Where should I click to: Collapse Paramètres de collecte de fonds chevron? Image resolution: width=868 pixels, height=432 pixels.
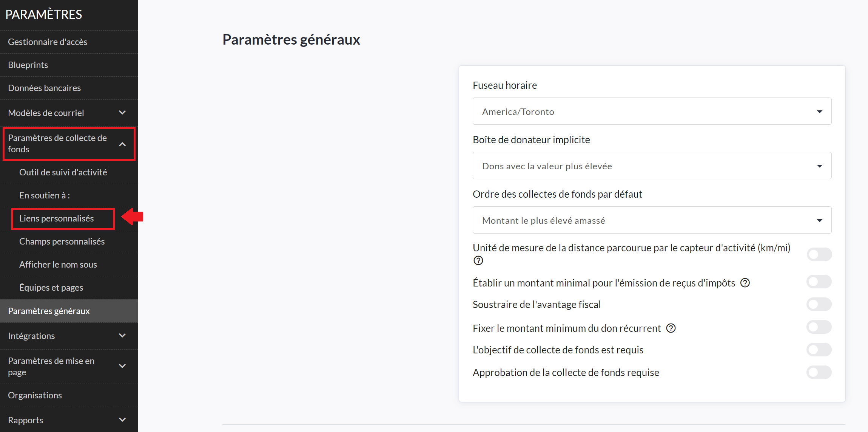pos(122,144)
